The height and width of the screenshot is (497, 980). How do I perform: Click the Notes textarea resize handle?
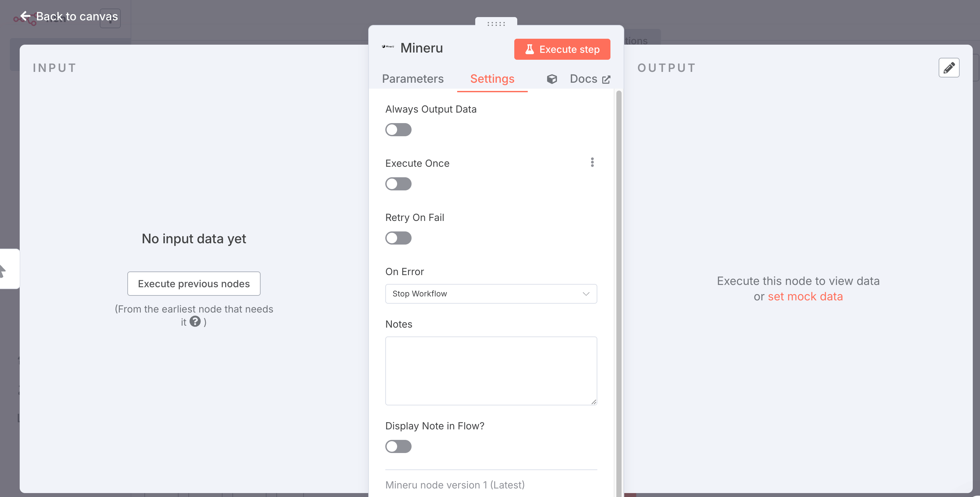click(593, 402)
